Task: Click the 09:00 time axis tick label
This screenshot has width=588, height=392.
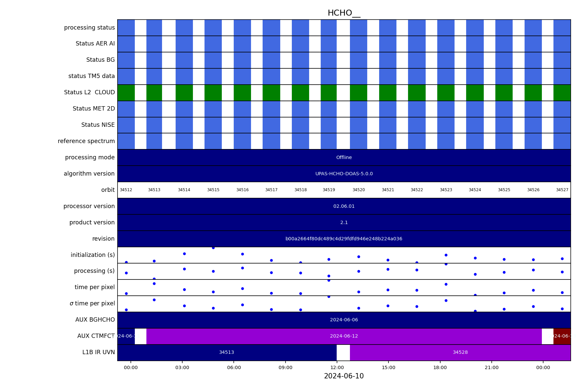Action: click(286, 368)
